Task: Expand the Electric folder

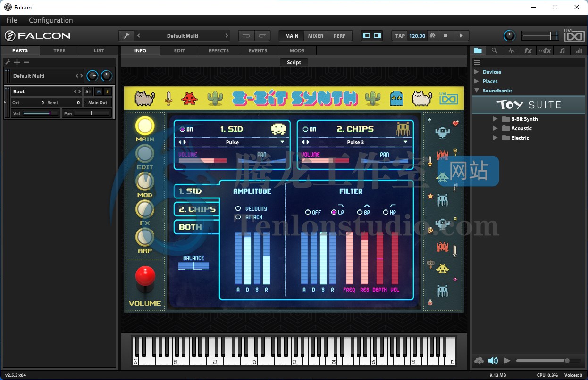Action: [495, 138]
